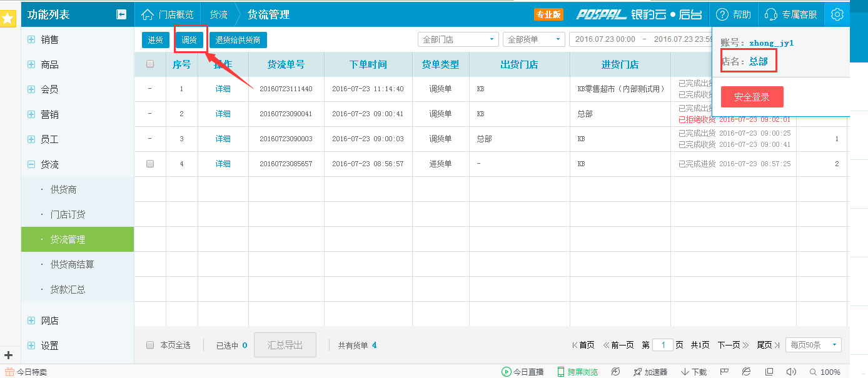The width and height of the screenshot is (868, 378).
Task: Click the 调货 button
Action: coord(189,40)
